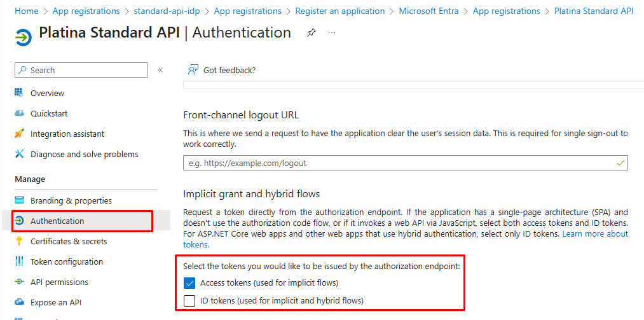The height and width of the screenshot is (320, 644).
Task: Click the Quickstart cloud icon
Action: pos(19,113)
